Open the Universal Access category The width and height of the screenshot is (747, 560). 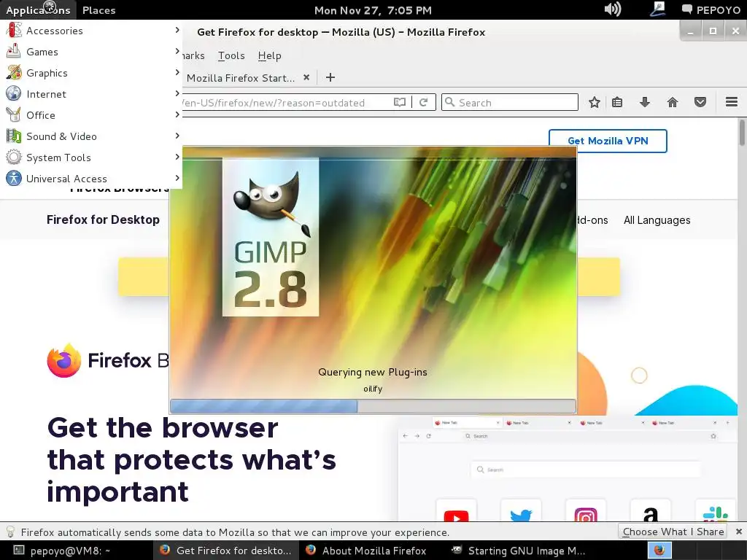pos(91,179)
